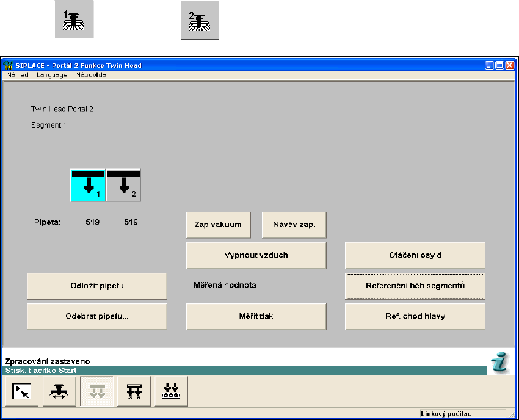Click the 519 value under segment 2
Screen dimensions: 519x420
coord(131,222)
